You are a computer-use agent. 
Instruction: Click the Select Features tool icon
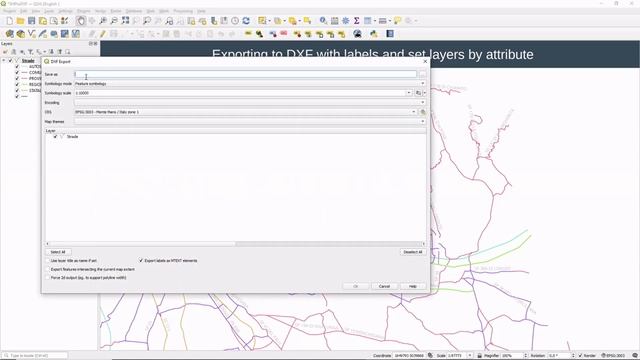coord(262,21)
